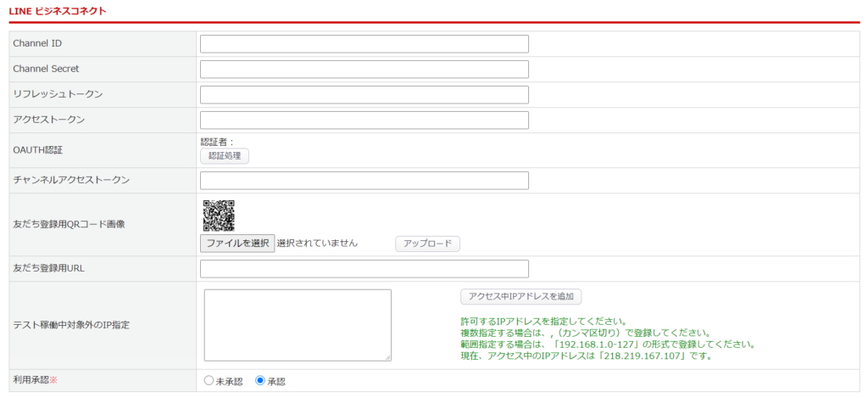The width and height of the screenshot is (868, 398).
Task: Select the アクセストークン text field
Action: coord(364,121)
